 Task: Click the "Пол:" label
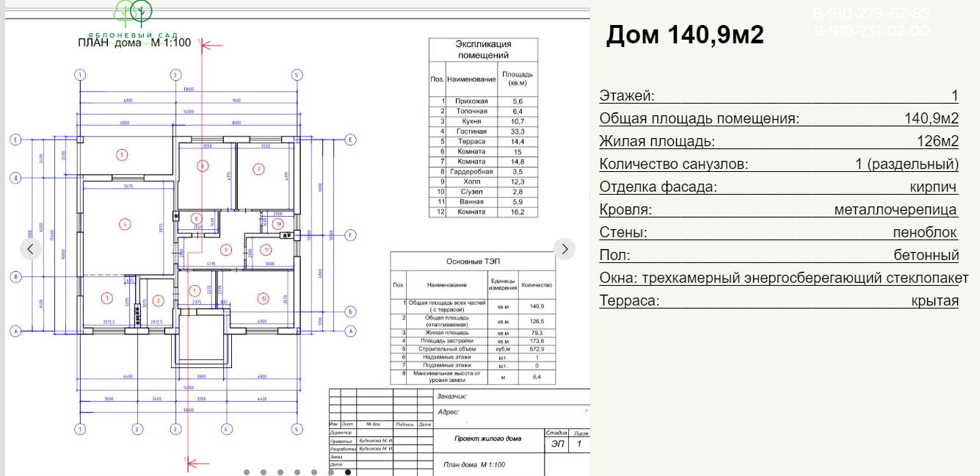click(614, 256)
